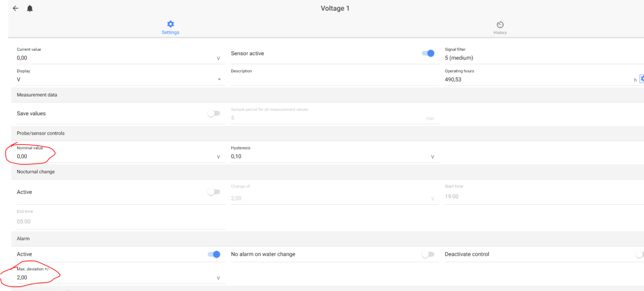This screenshot has width=644, height=291.
Task: Toggle No alarm on water change
Action: tap(428, 254)
